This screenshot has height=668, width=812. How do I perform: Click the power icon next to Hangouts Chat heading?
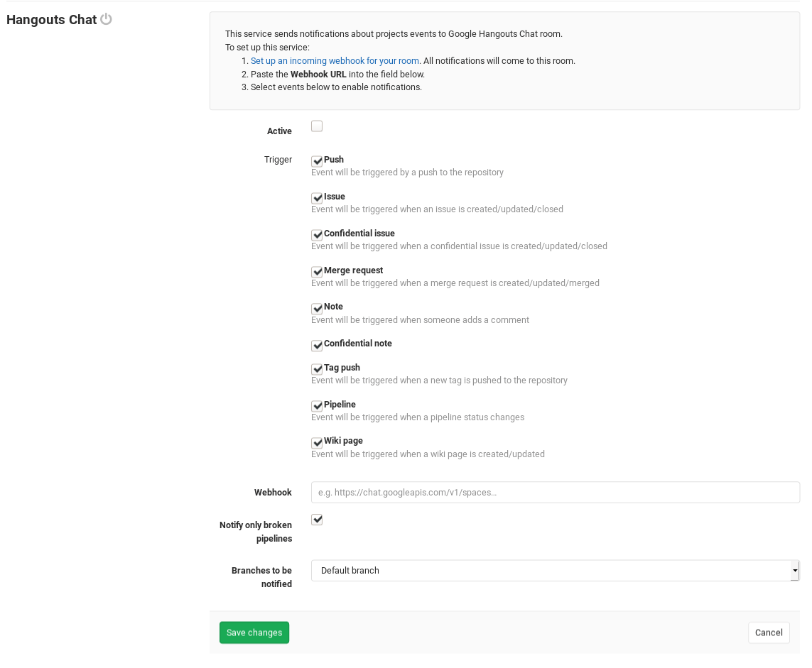[107, 19]
